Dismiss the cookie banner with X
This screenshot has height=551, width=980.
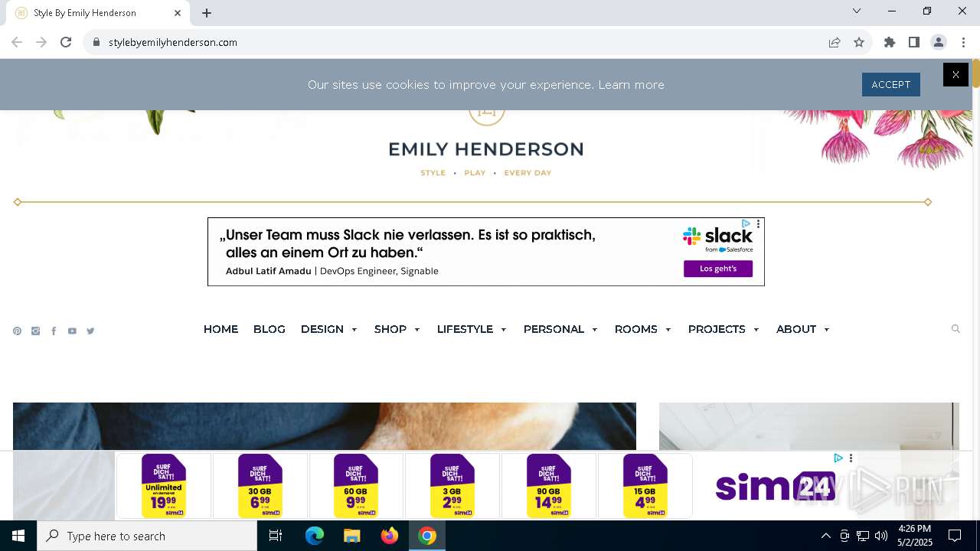(x=955, y=74)
